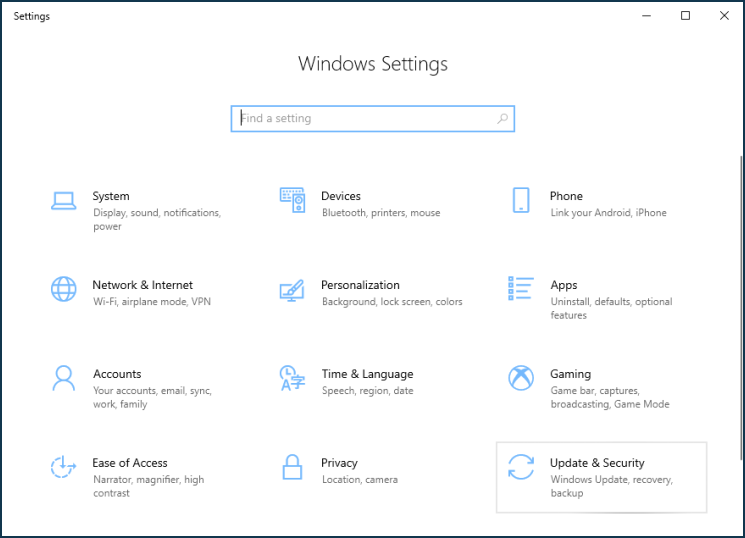The image size is (745, 538).
Task: Close the Settings window
Action: pos(724,16)
